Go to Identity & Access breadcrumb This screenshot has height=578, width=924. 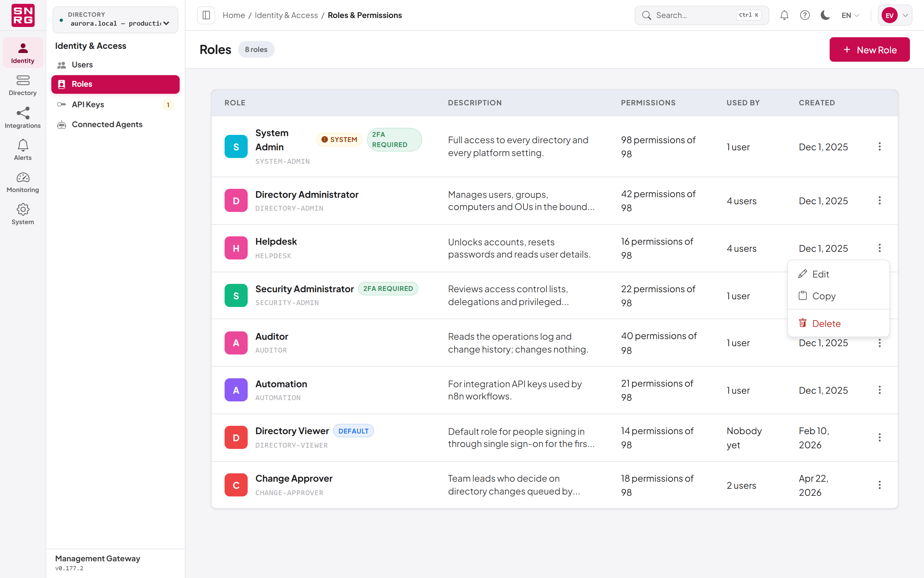coord(286,15)
